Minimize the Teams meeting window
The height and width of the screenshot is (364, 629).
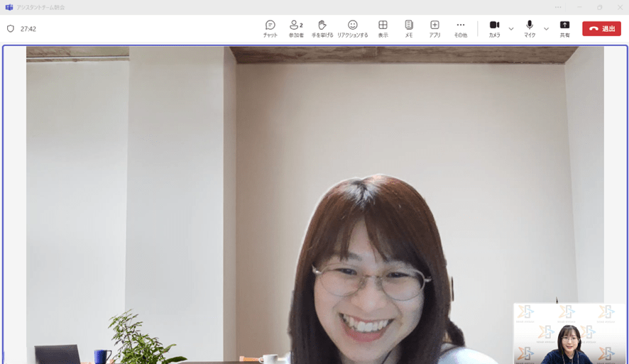coord(579,7)
